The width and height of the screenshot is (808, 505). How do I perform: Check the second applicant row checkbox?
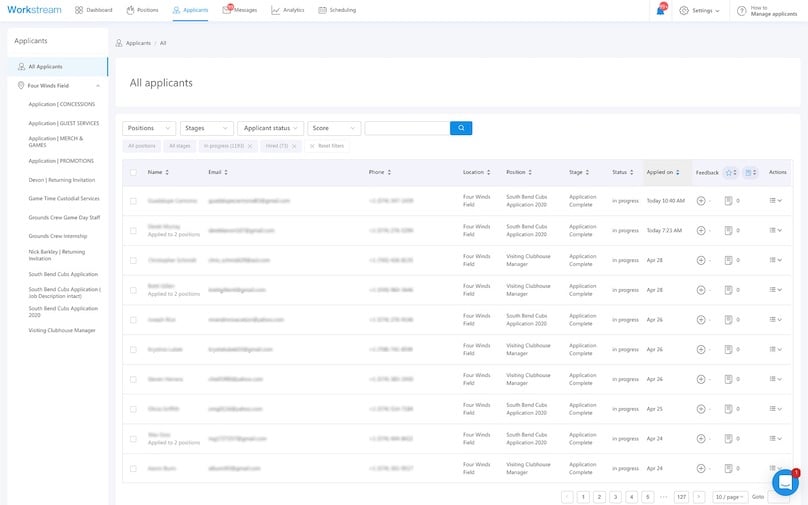pos(133,230)
